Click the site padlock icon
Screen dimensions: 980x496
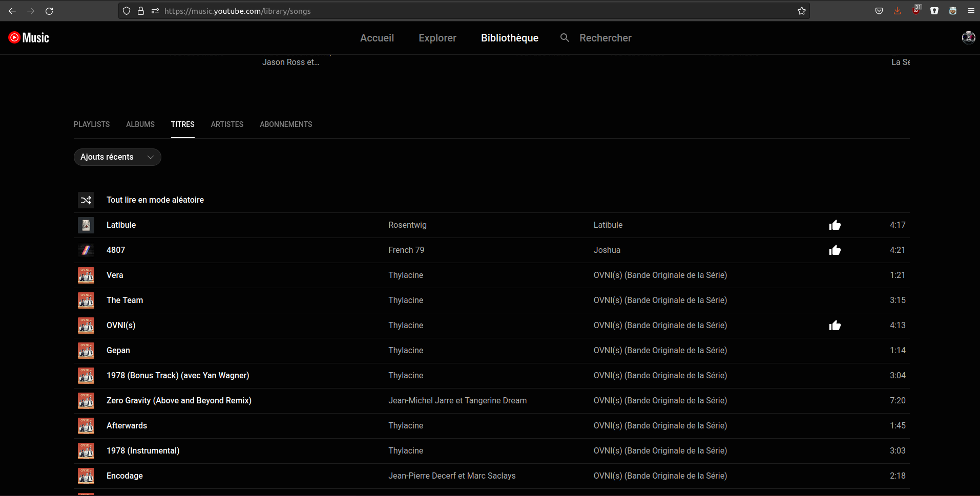click(x=141, y=11)
